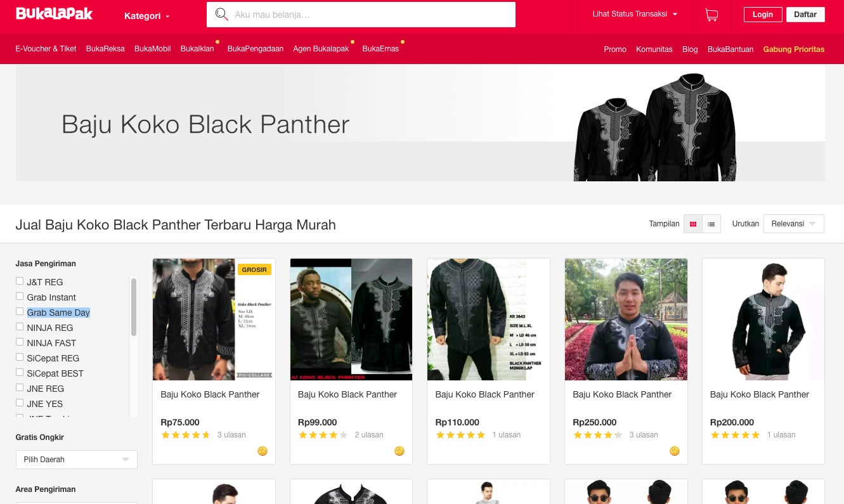Open the Rp250.000 product thumbnail

[626, 320]
